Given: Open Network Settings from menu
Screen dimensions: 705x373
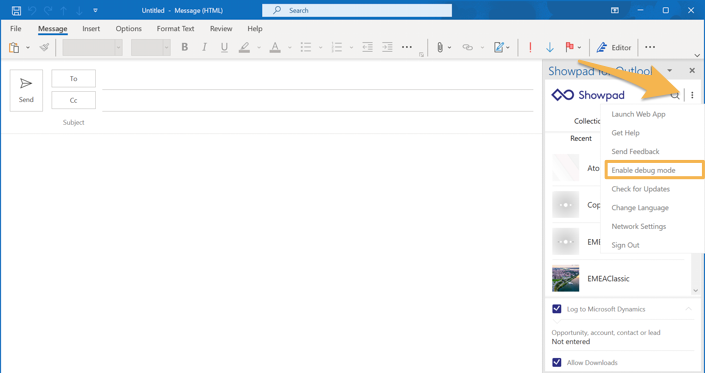Looking at the screenshot, I should pyautogui.click(x=639, y=226).
